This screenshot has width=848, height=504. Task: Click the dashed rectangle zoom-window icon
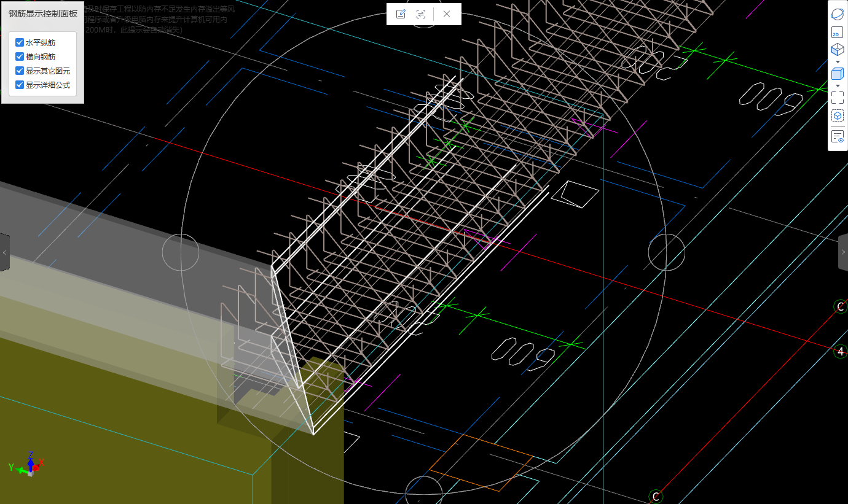(x=838, y=98)
